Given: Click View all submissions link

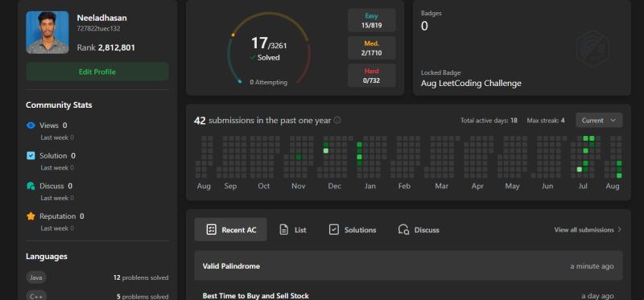Looking at the screenshot, I should [588, 230].
